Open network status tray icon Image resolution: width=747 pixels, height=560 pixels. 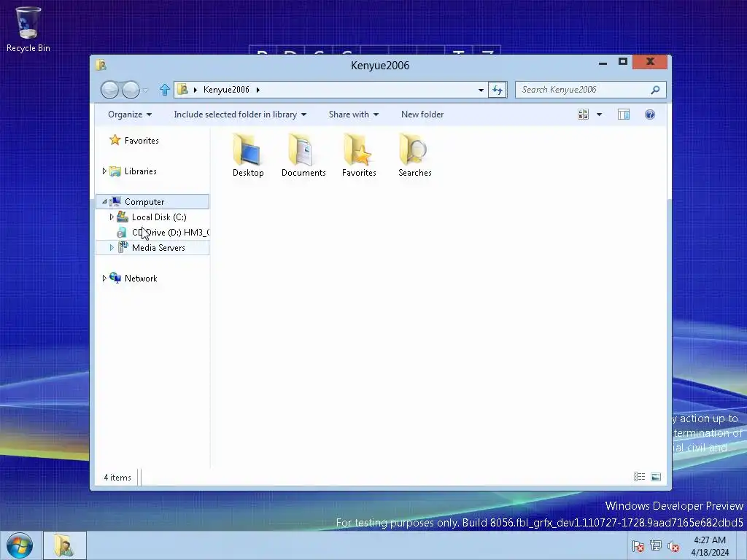(656, 546)
